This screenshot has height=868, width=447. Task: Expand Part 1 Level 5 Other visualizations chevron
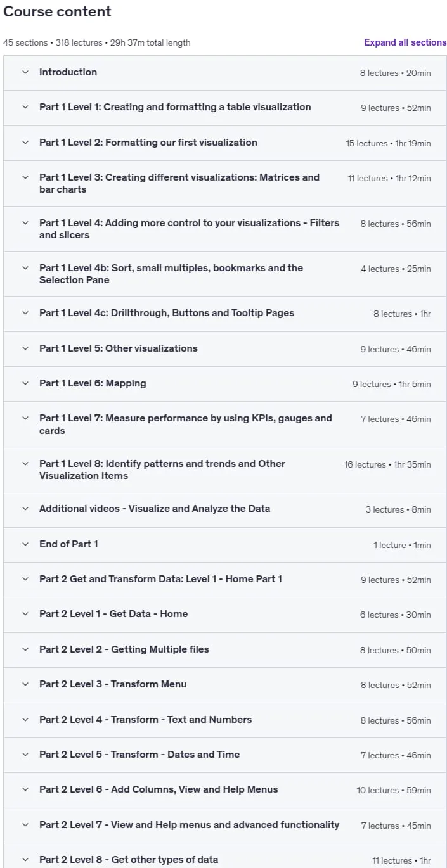point(25,348)
